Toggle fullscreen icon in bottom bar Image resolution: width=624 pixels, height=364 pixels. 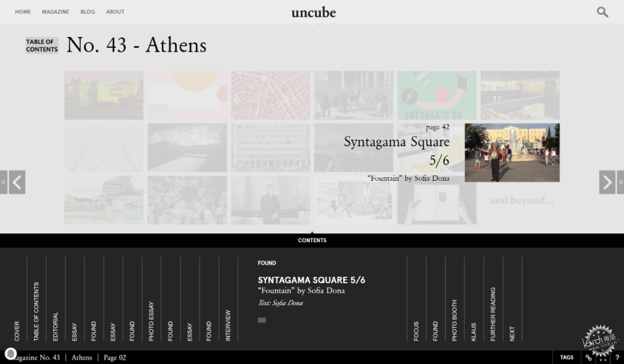click(x=603, y=358)
